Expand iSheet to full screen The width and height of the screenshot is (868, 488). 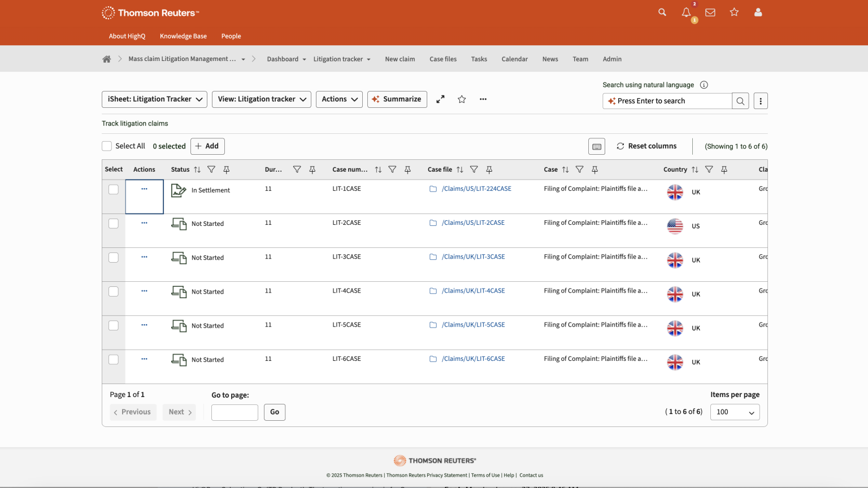440,99
